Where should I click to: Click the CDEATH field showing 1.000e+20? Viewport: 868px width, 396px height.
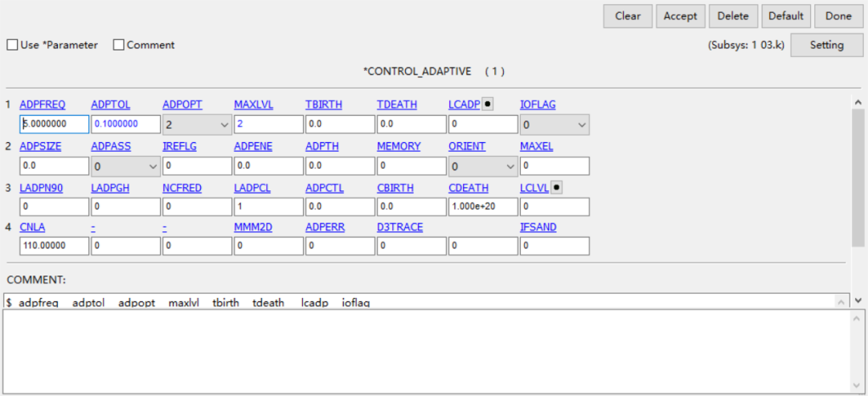click(x=483, y=207)
